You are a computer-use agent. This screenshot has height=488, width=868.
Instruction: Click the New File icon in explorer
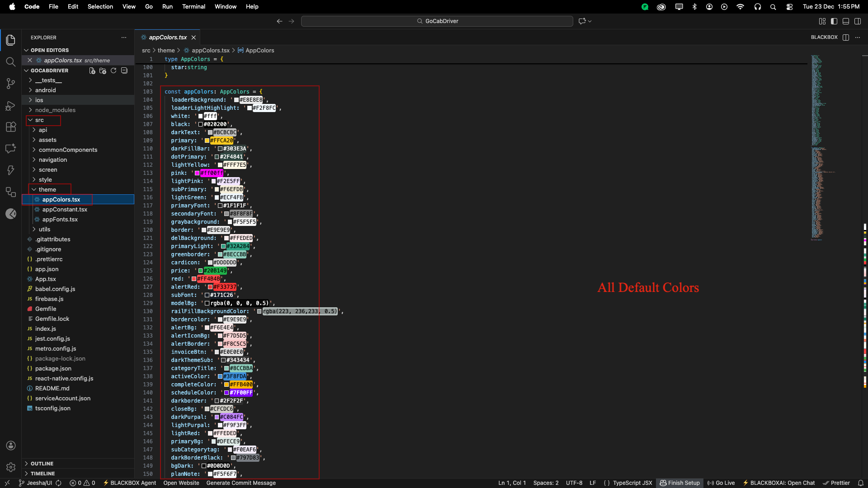click(x=92, y=70)
